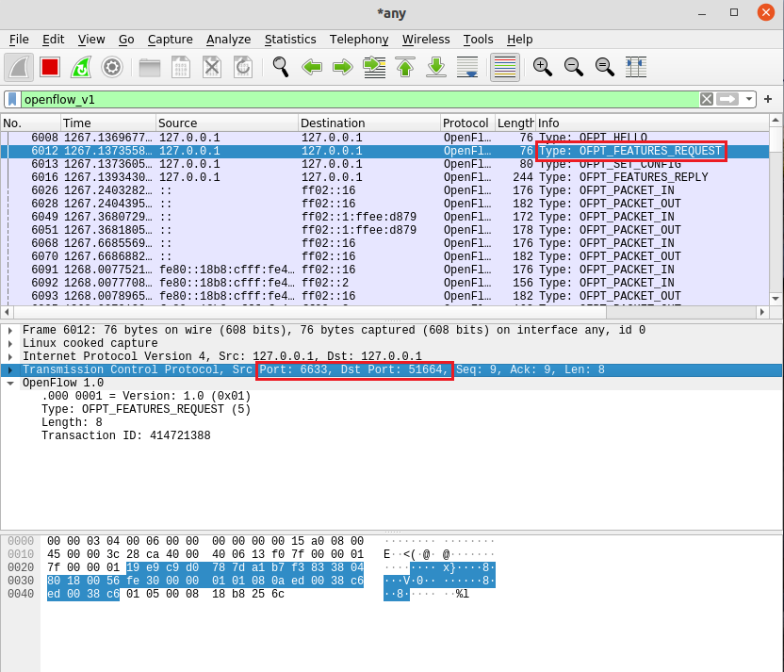Close the capture file icon
The height and width of the screenshot is (672, 784).
211,67
